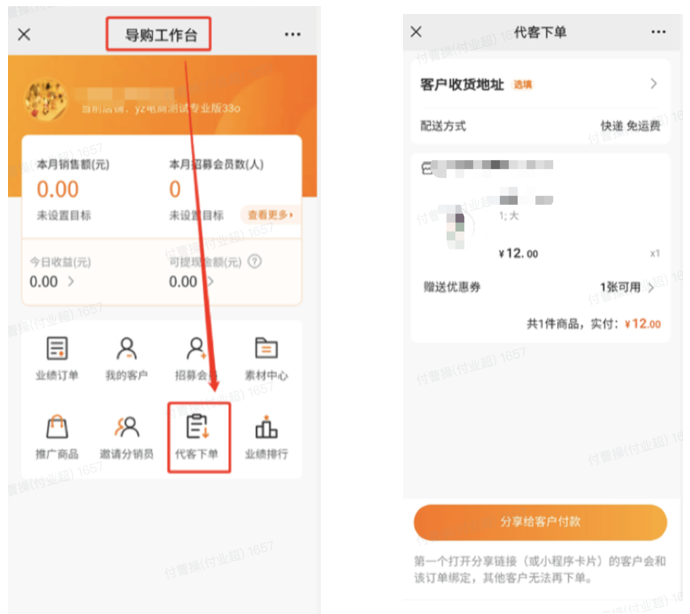Click the help icon beside 可提现金额

pyautogui.click(x=255, y=262)
